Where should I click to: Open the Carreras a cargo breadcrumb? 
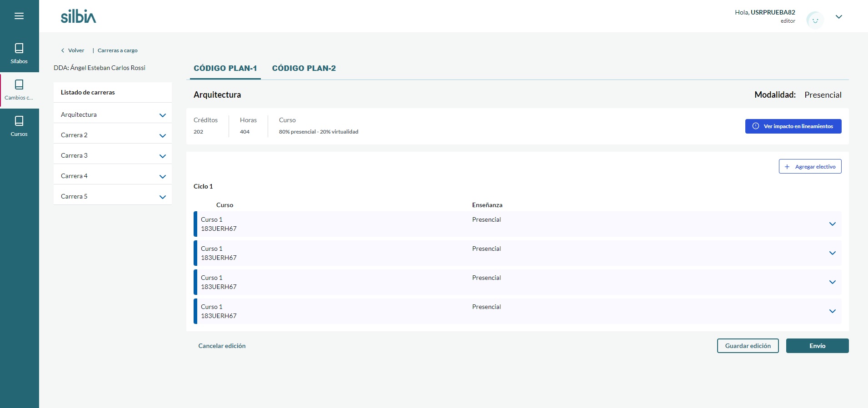(117, 50)
